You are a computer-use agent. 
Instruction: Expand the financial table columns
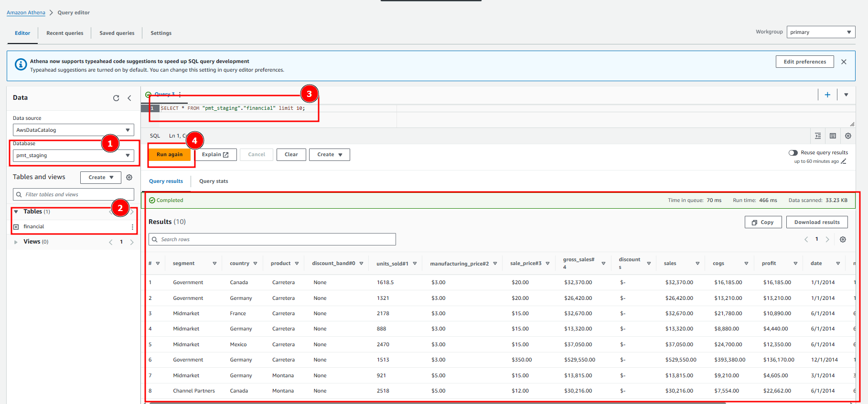[x=16, y=227]
